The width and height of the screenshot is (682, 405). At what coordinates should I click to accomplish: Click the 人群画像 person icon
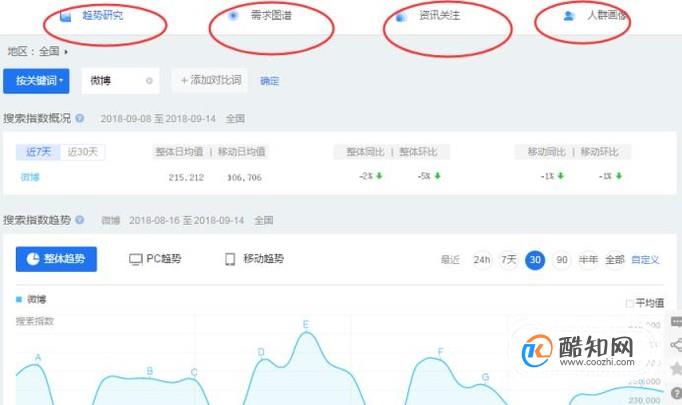click(568, 16)
